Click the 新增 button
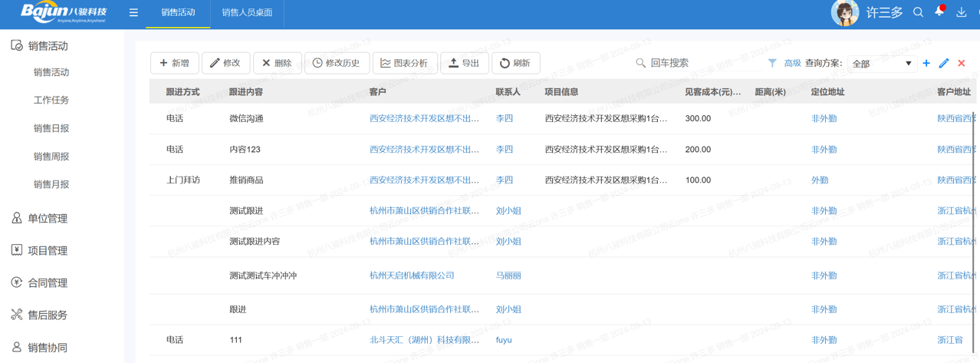The height and width of the screenshot is (363, 980). pos(175,63)
